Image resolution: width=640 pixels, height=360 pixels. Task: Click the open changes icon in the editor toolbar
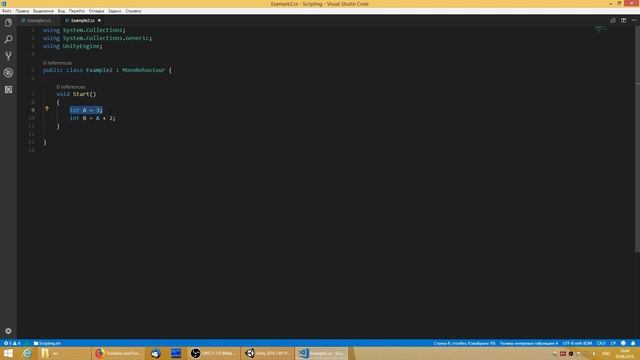point(613,20)
